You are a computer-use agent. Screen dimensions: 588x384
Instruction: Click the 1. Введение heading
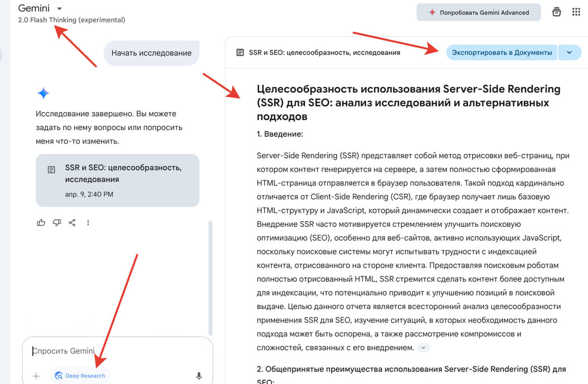coord(280,134)
